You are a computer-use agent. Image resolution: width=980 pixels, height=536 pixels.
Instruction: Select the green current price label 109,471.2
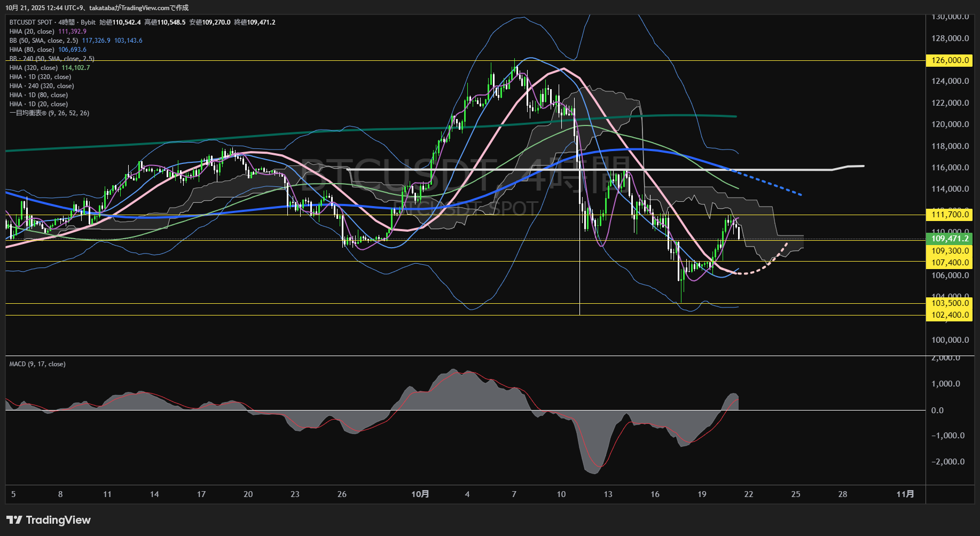(x=950, y=239)
